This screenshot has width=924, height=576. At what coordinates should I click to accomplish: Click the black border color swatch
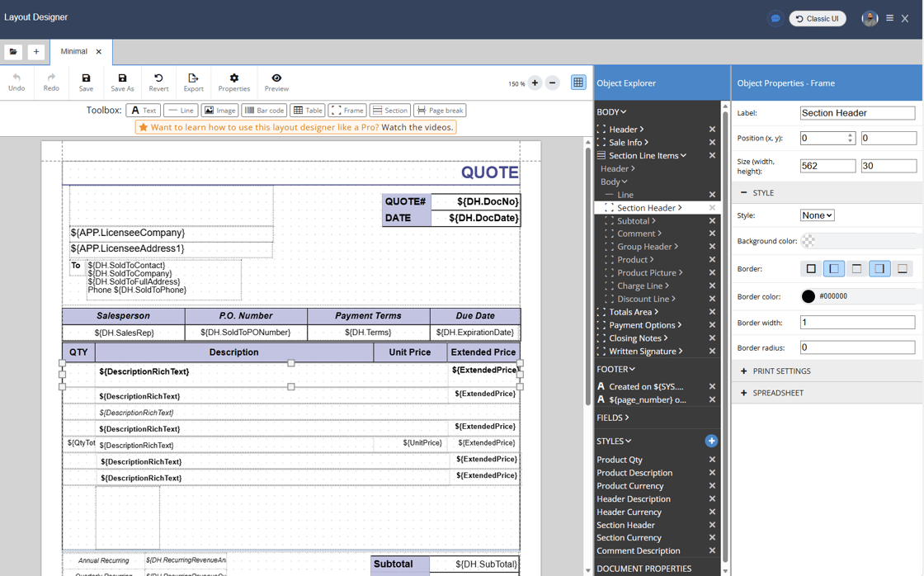[x=808, y=296]
